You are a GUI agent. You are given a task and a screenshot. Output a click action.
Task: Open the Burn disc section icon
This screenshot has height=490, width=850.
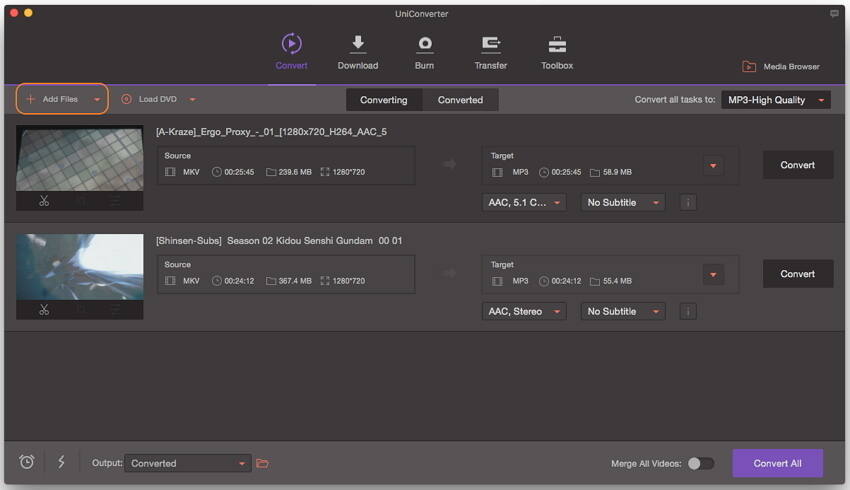[424, 44]
